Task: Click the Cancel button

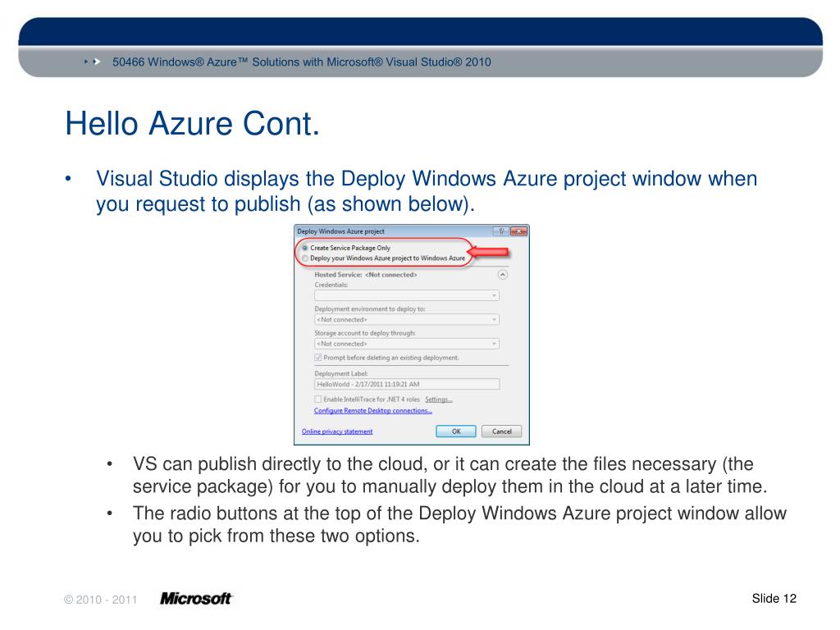Action: (x=501, y=431)
